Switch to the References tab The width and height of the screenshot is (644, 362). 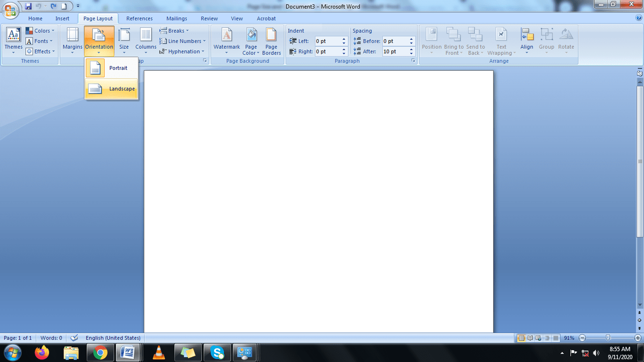click(x=140, y=19)
